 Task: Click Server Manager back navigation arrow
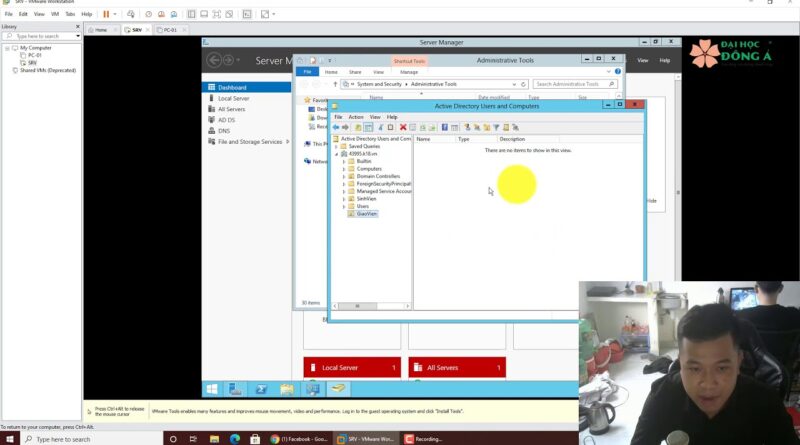click(x=214, y=60)
